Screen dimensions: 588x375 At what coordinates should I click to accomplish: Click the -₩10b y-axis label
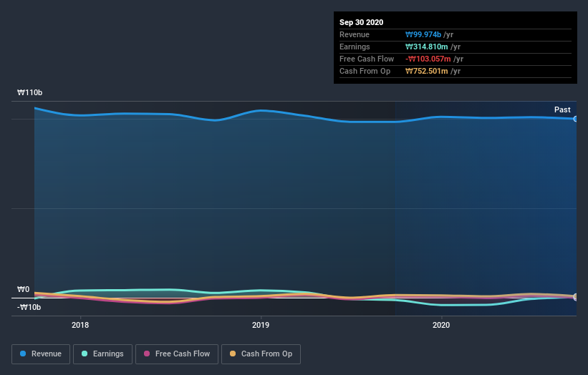tap(29, 307)
